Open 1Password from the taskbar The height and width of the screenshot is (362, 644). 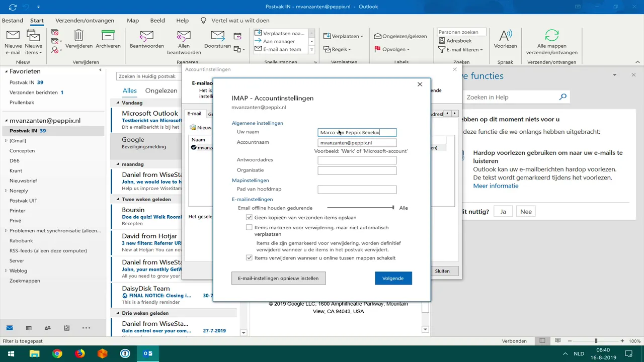point(125,353)
